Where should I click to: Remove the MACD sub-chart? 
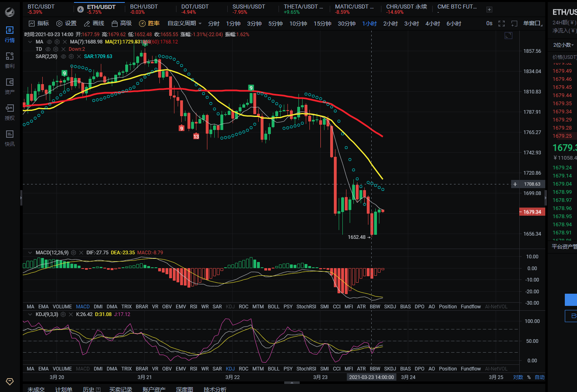(x=81, y=253)
